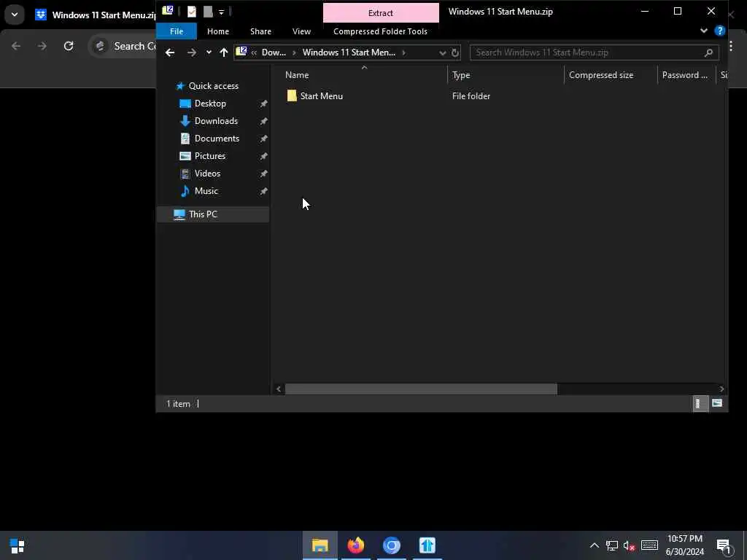Screen dimensions: 747x560
Task: Open the Start Menu folder
Action: pyautogui.click(x=315, y=96)
